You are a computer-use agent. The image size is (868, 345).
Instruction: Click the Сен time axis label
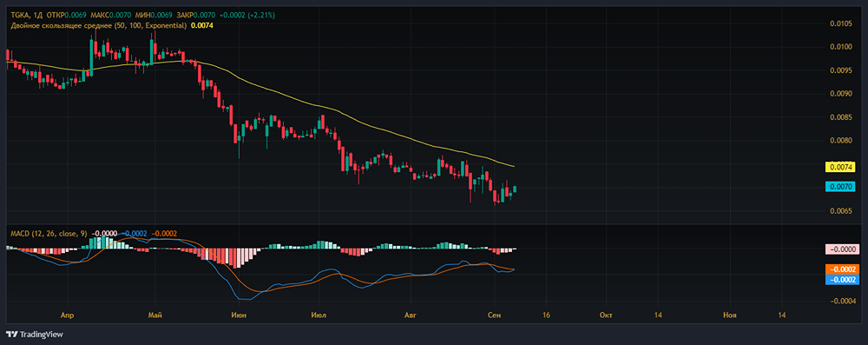(495, 315)
